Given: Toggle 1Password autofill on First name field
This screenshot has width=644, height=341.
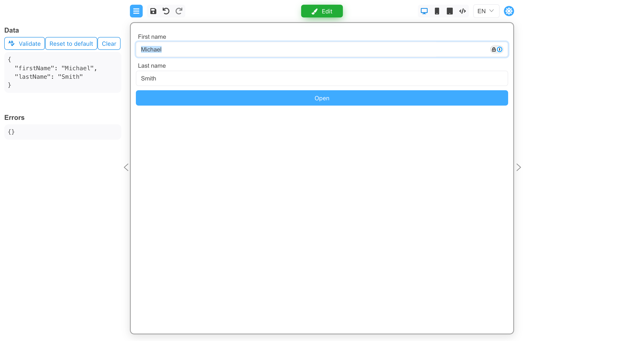Looking at the screenshot, I should point(499,49).
